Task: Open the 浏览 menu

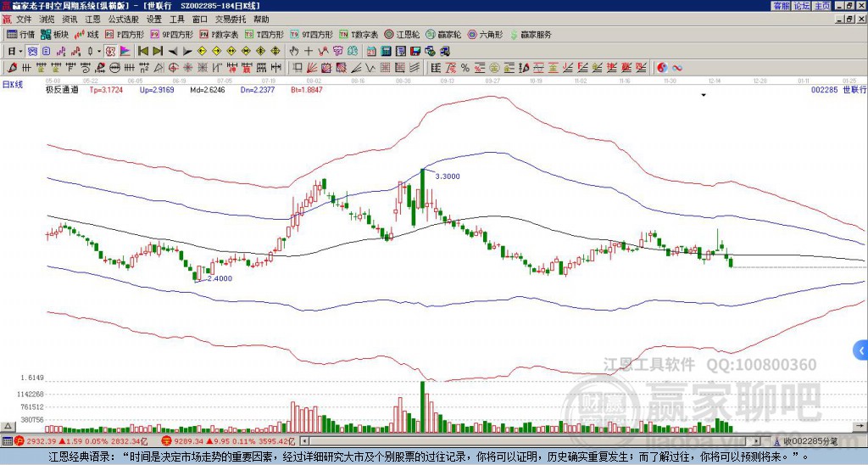Action: point(47,20)
